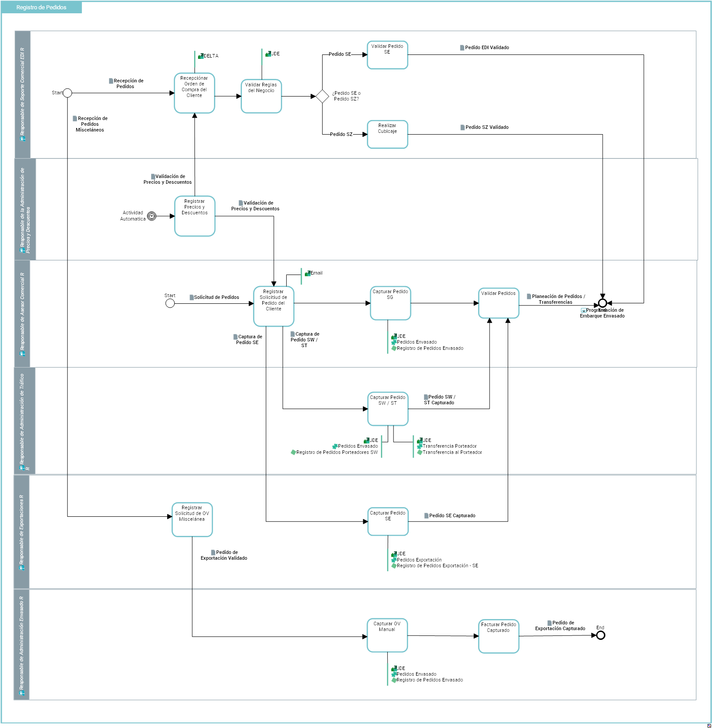Click the End event circle
Viewport: 712px width, 728px height.
(x=601, y=635)
